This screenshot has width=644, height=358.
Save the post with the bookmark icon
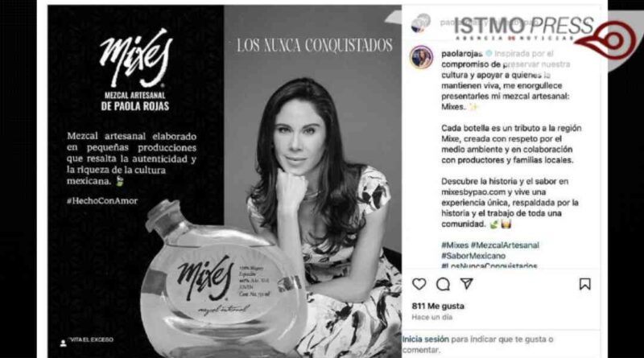point(585,284)
